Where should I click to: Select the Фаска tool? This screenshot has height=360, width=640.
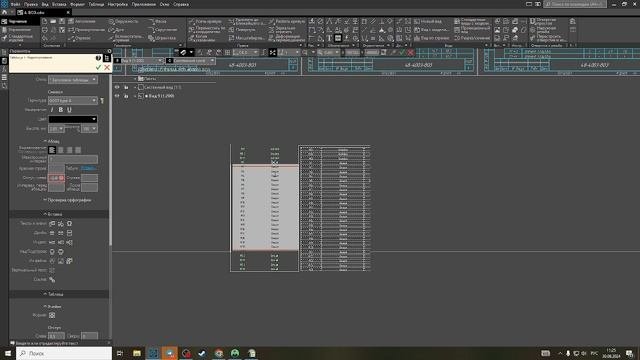click(158, 21)
